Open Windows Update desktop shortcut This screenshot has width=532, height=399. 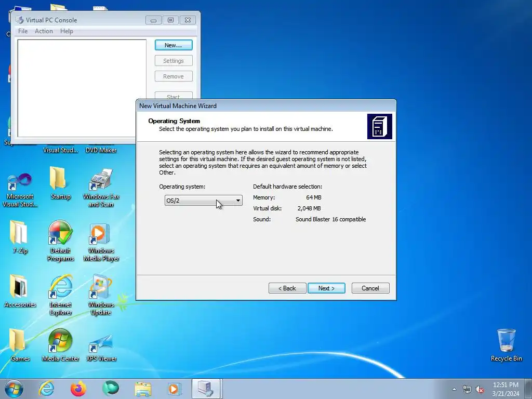pos(101,295)
